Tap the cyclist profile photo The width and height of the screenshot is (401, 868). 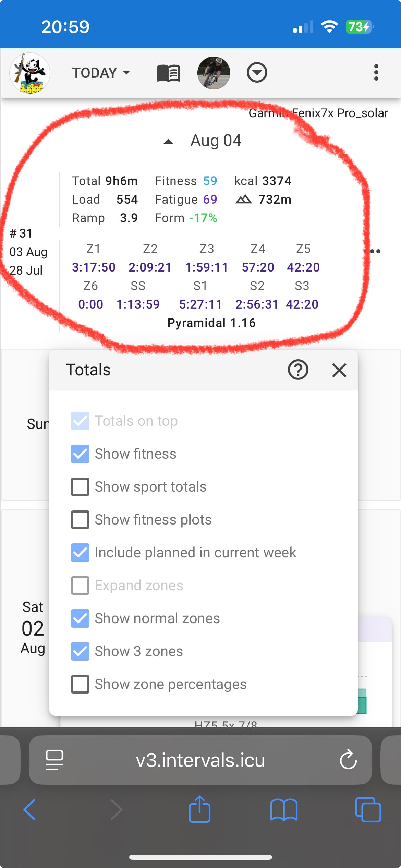(x=214, y=73)
